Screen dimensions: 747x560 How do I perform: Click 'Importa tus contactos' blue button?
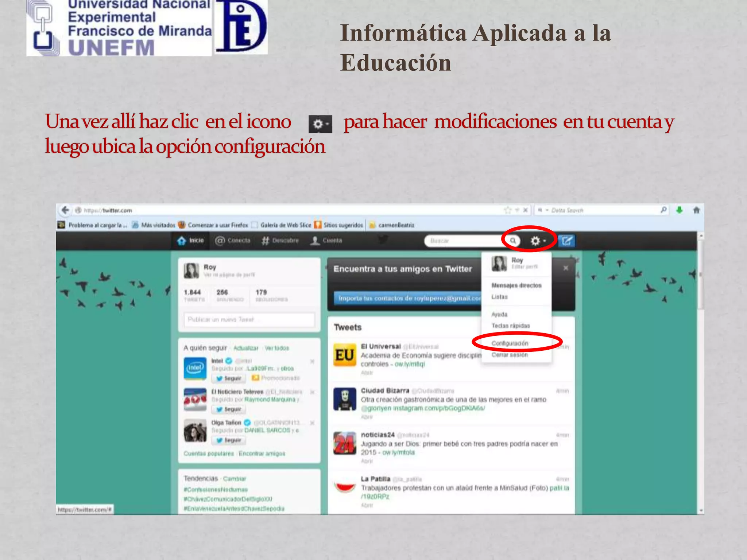[x=408, y=298]
